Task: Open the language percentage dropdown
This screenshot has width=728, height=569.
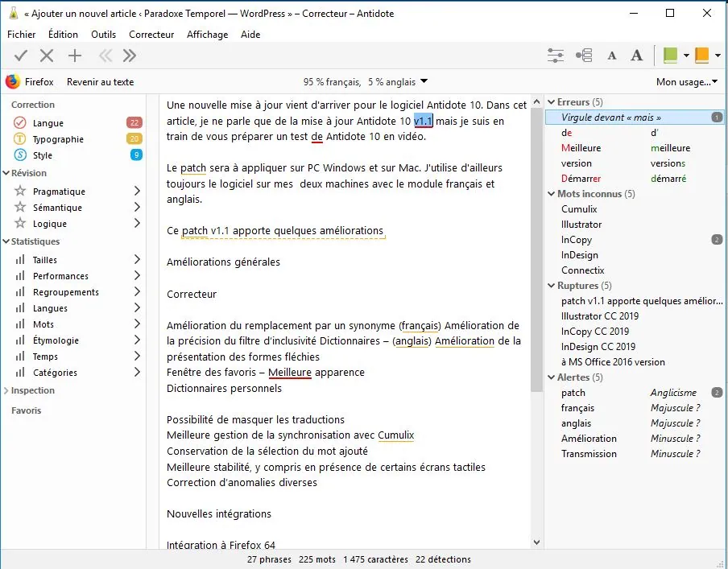Action: pyautogui.click(x=366, y=82)
